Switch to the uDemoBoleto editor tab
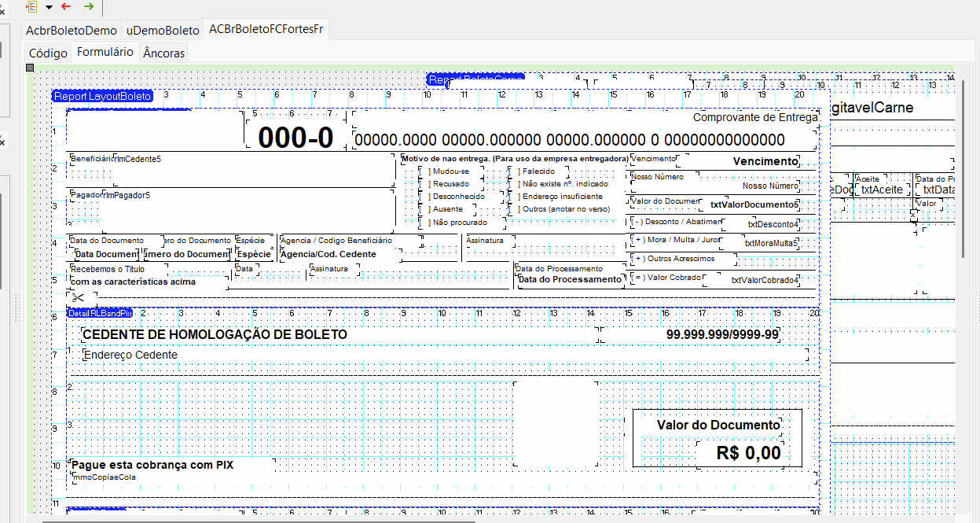The height and width of the screenshot is (523, 980). 163,31
